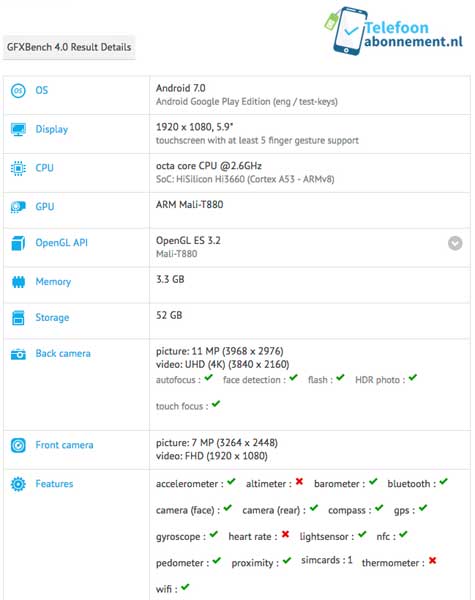Click the gyroscope green checkmark

[x=214, y=534]
